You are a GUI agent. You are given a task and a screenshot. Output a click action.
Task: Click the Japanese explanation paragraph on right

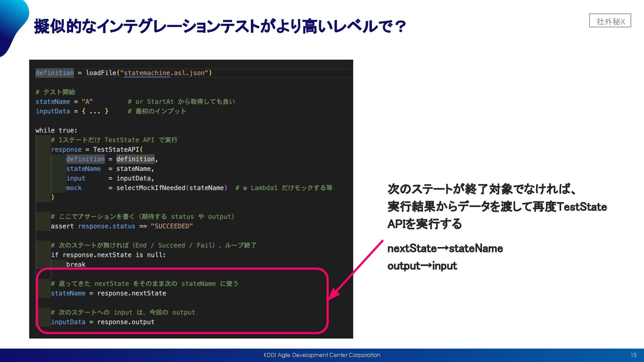click(496, 206)
